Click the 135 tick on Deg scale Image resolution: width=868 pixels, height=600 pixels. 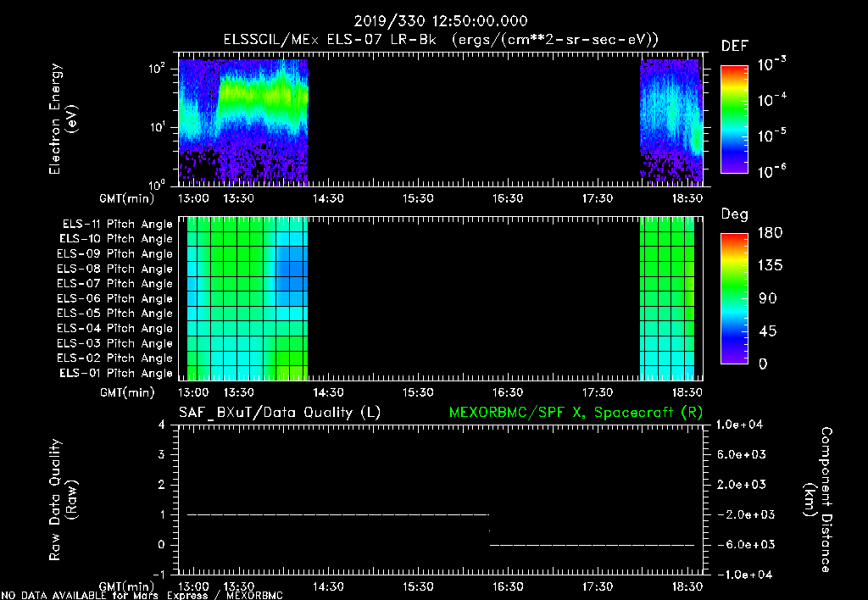(770, 266)
